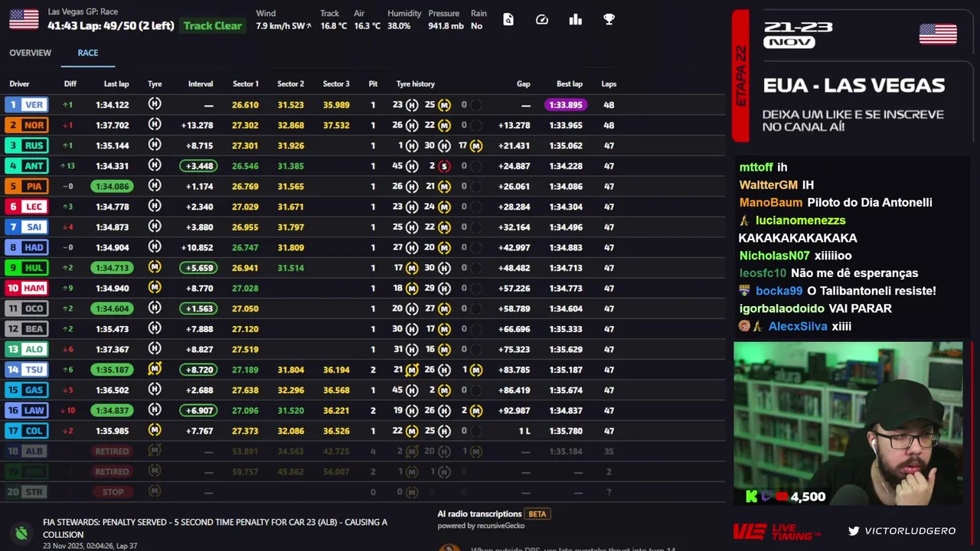Click OCO's green 1:34.604 last lap
The height and width of the screenshot is (551, 980).
[x=112, y=308]
